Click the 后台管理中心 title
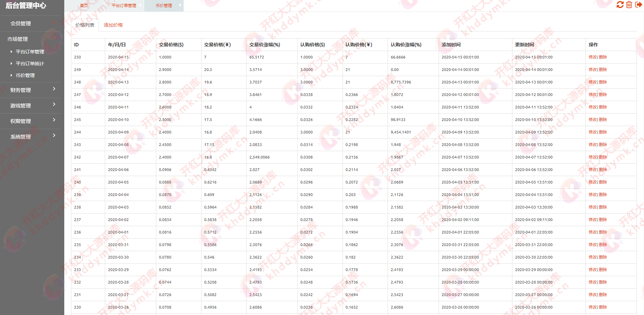 coord(26,6)
